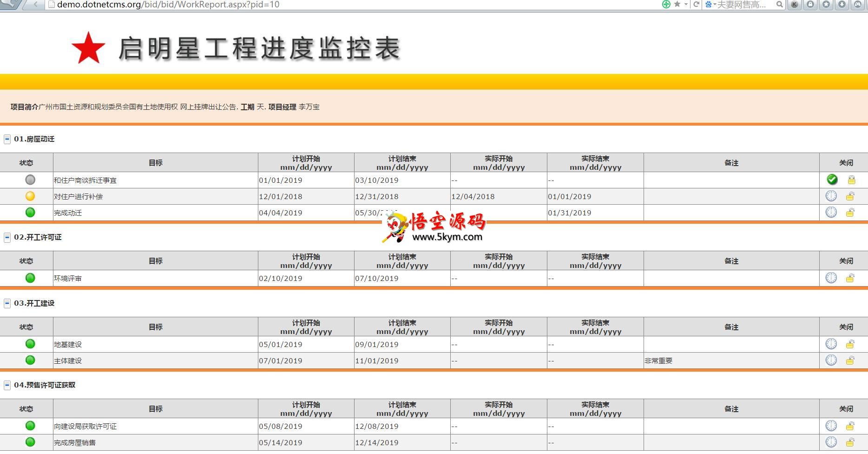Viewport: 868px width, 454px height.
Task: Click actual start date 12/04/2018
Action: coord(473,197)
